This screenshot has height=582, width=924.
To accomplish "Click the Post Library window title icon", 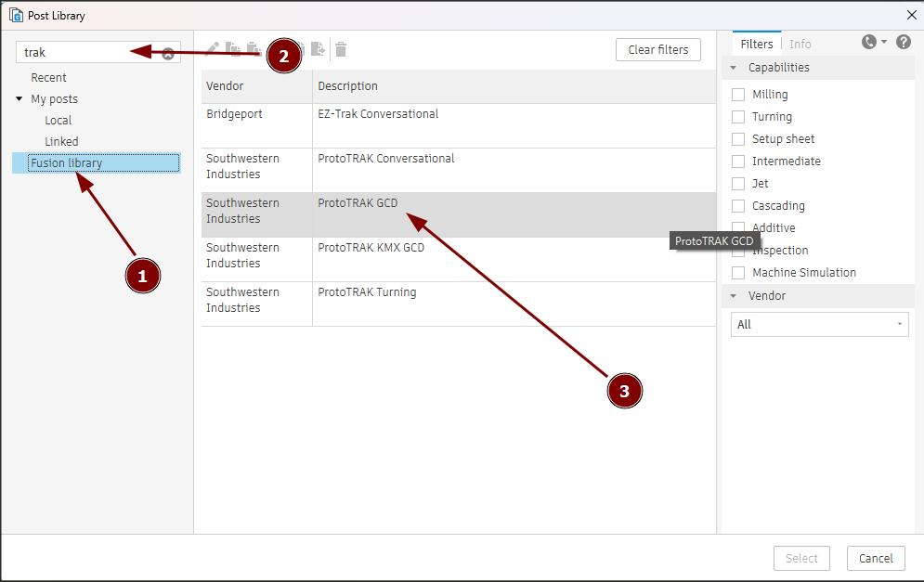I will (x=16, y=15).
